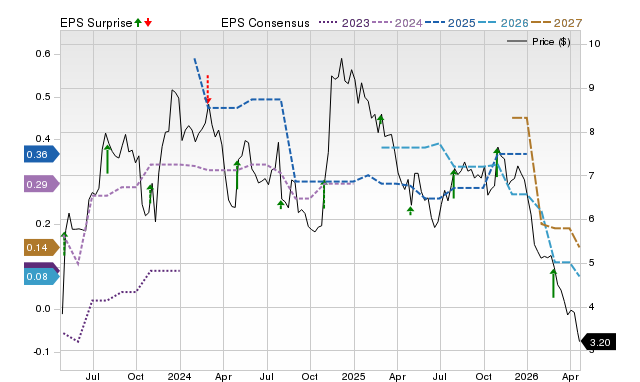The width and height of the screenshot is (640, 382).
Task: Toggle the 2023 consensus series in the legend
Action: (x=344, y=23)
